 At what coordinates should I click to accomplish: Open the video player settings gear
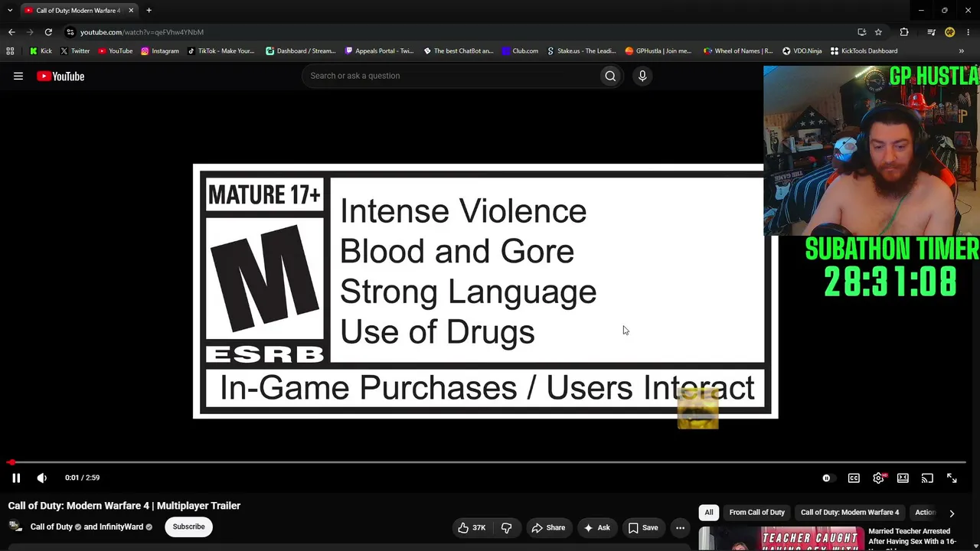click(878, 478)
